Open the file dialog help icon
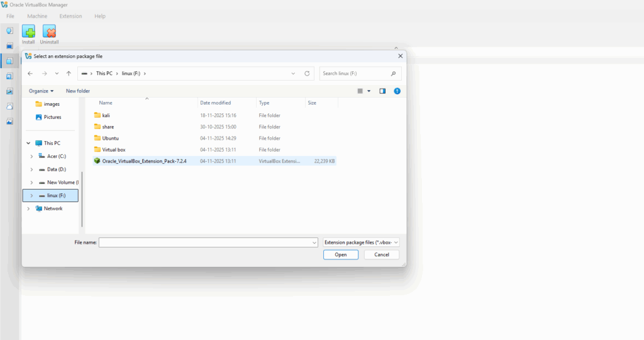This screenshot has height=340, width=644. click(x=397, y=91)
